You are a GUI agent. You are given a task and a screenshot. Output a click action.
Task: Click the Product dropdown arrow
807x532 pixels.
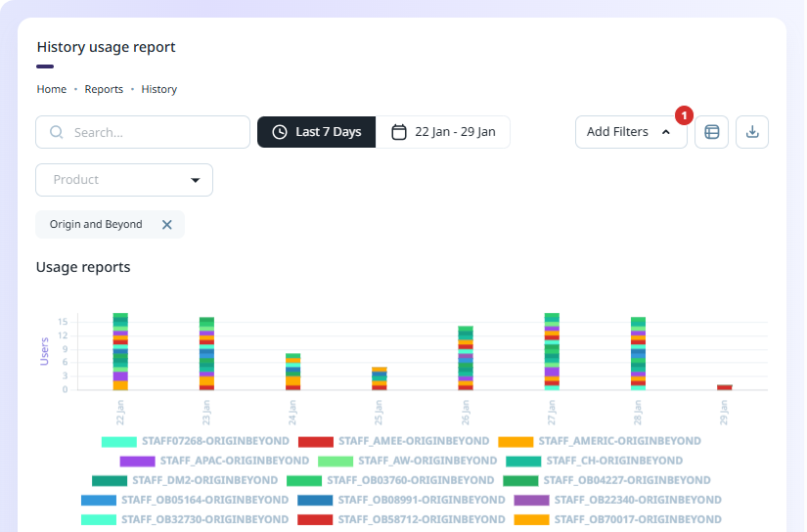(x=195, y=180)
